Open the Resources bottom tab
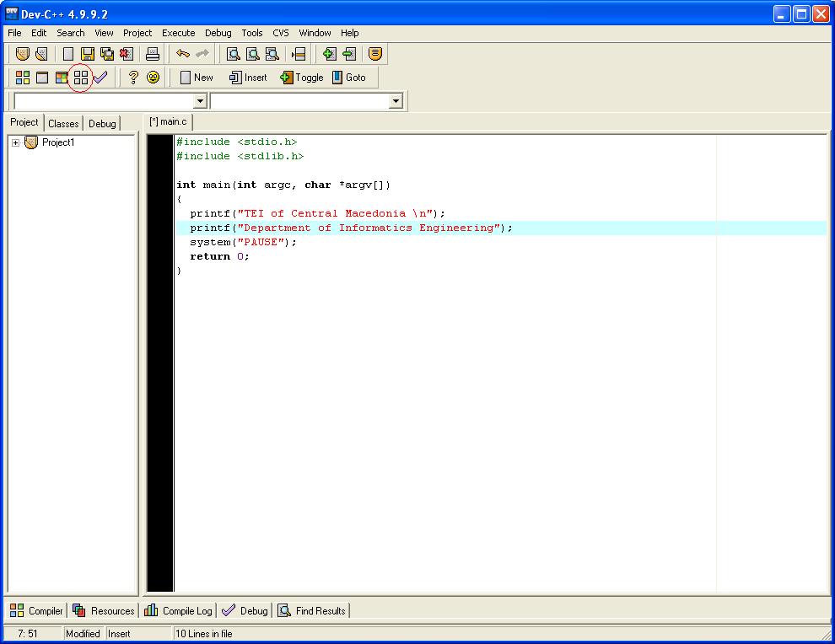 pyautogui.click(x=103, y=610)
